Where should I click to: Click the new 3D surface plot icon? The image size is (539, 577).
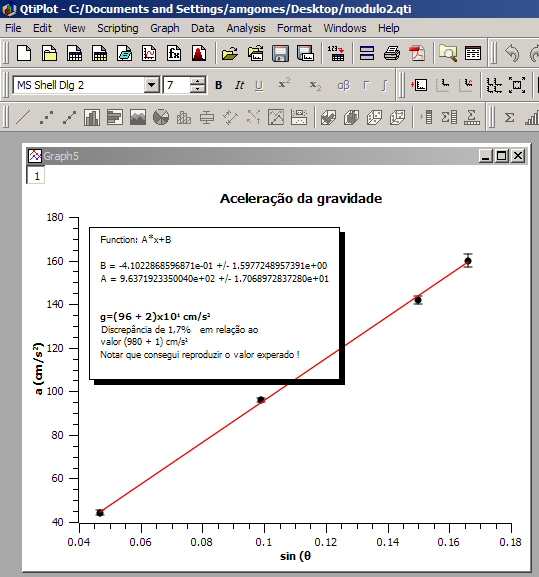point(199,53)
